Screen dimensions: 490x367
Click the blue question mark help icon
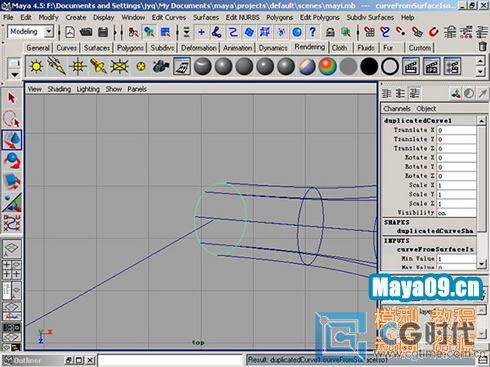click(x=312, y=32)
